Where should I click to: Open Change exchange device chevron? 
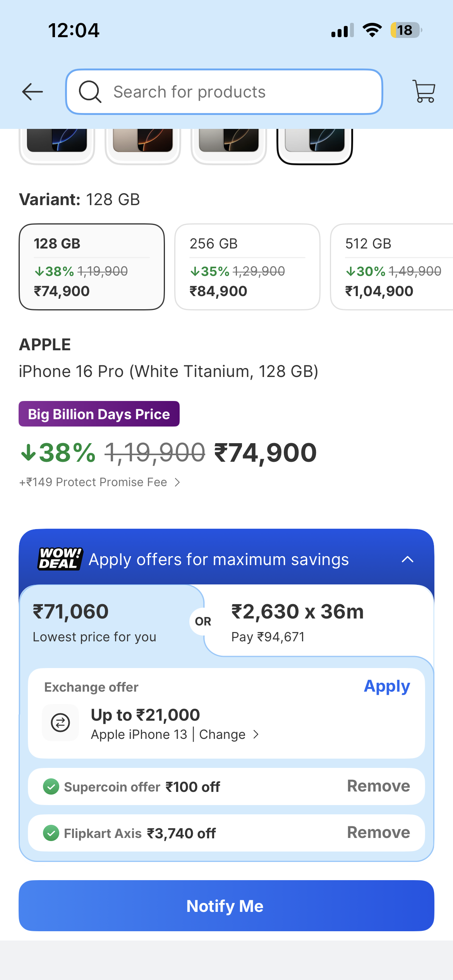256,735
